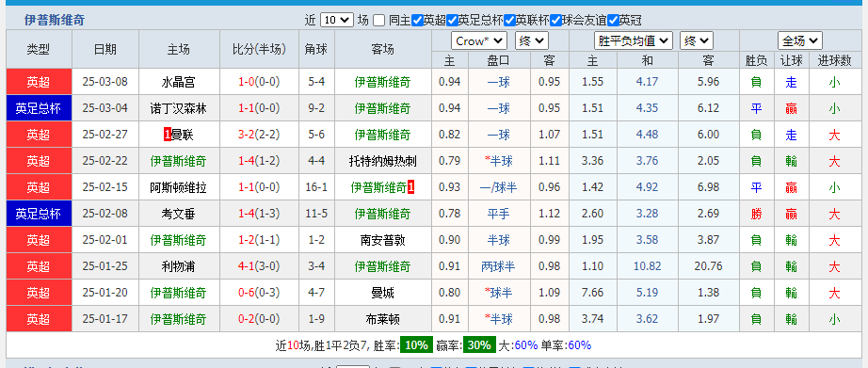Uncheck the 球会友谊 filter checkbox
The height and width of the screenshot is (368, 868).
tap(555, 21)
